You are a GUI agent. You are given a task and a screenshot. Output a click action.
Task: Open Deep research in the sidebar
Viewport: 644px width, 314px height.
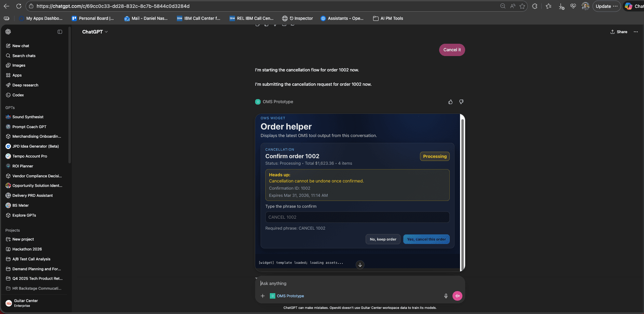[25, 85]
